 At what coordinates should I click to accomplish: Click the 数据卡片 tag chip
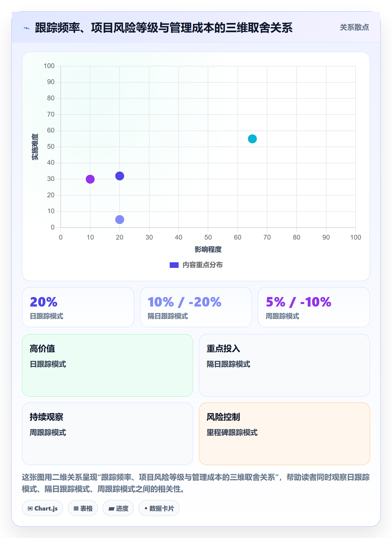[159, 508]
